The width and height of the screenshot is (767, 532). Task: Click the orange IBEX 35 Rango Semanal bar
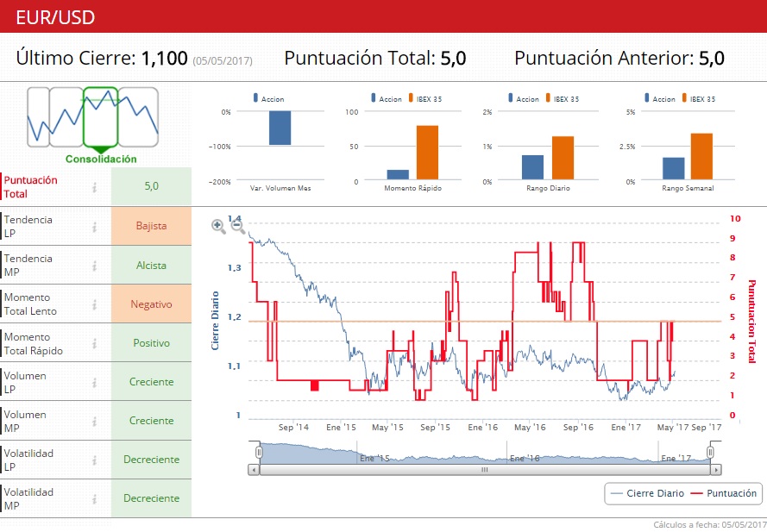click(701, 156)
